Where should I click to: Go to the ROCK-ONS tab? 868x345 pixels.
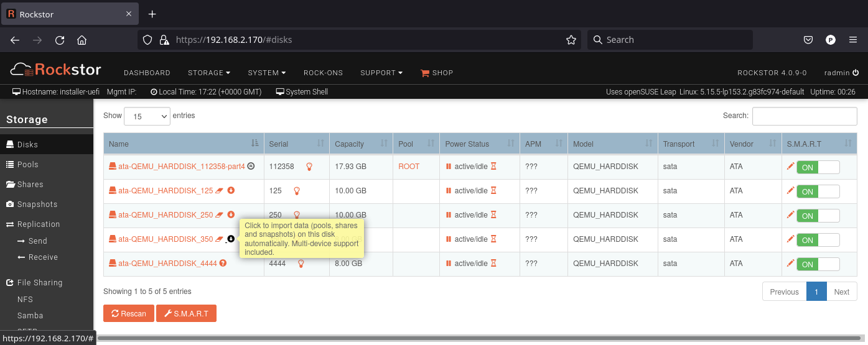click(323, 73)
